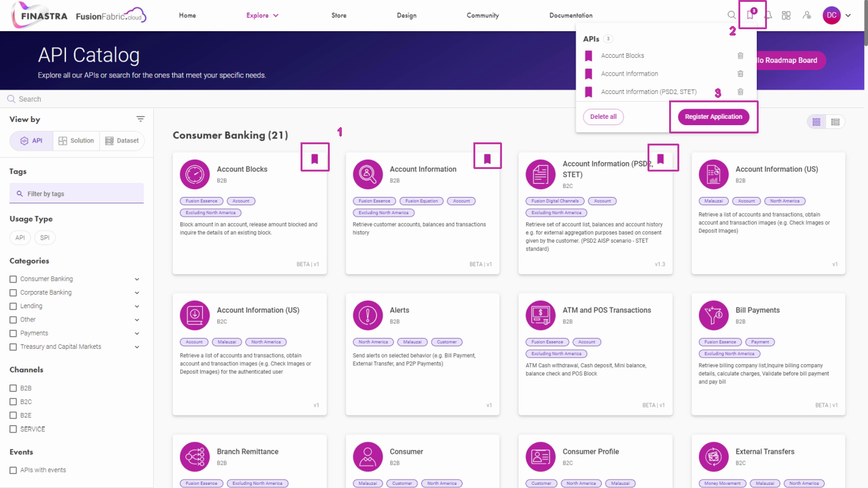This screenshot has height=488, width=868.
Task: Check the Corporate Banking category
Action: pyautogui.click(x=13, y=293)
